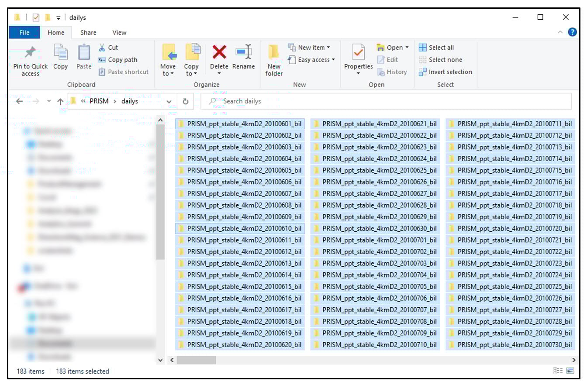
Task: Click folder icon of PRISM_ppt_stable_4kmD2_20100705_bil
Action: tap(316, 287)
